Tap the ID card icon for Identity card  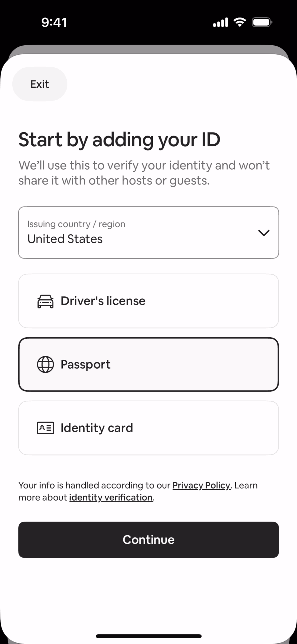[x=45, y=428]
